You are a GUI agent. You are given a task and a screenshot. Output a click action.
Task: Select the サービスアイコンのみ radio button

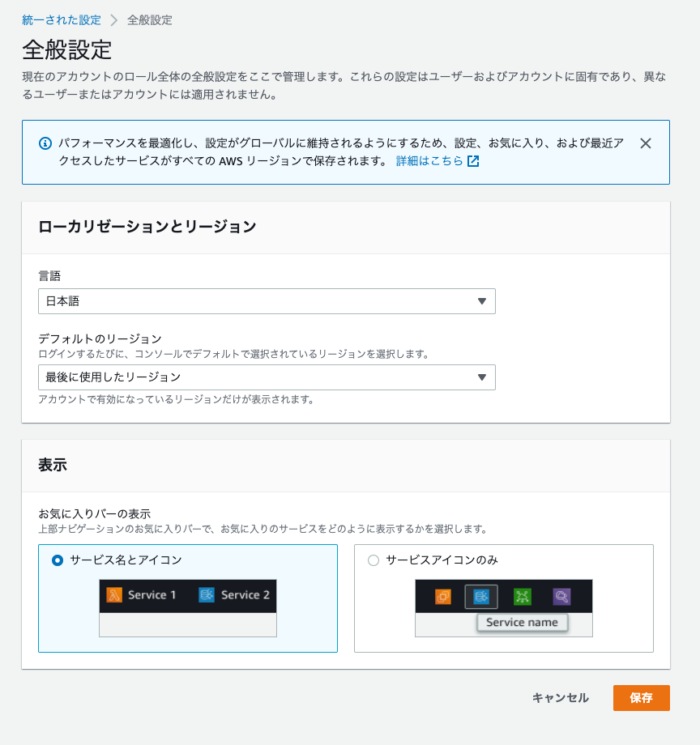pos(372,560)
